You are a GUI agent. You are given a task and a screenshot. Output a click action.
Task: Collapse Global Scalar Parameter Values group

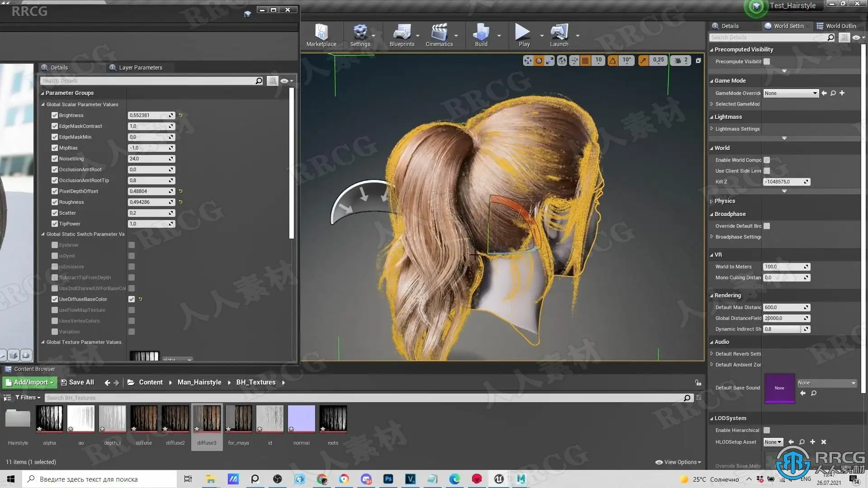point(43,104)
